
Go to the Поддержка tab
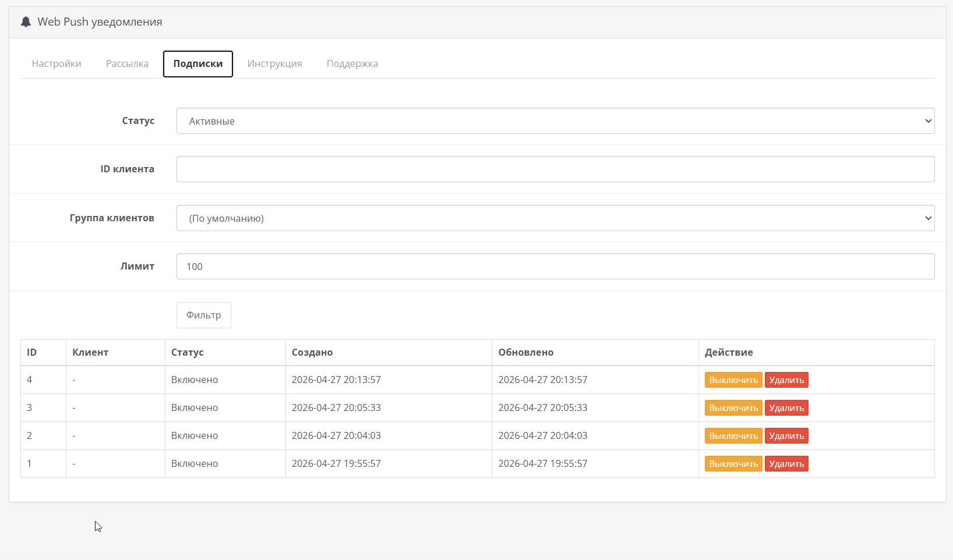(x=352, y=63)
